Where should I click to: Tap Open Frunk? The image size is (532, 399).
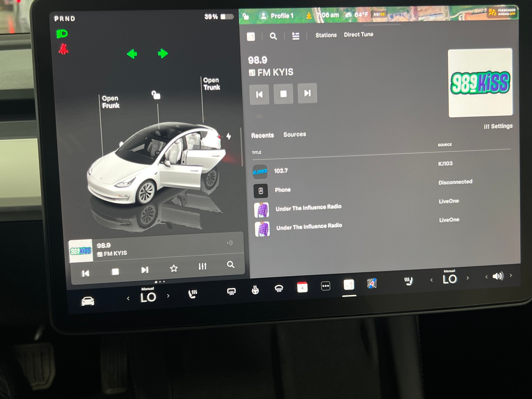110,102
